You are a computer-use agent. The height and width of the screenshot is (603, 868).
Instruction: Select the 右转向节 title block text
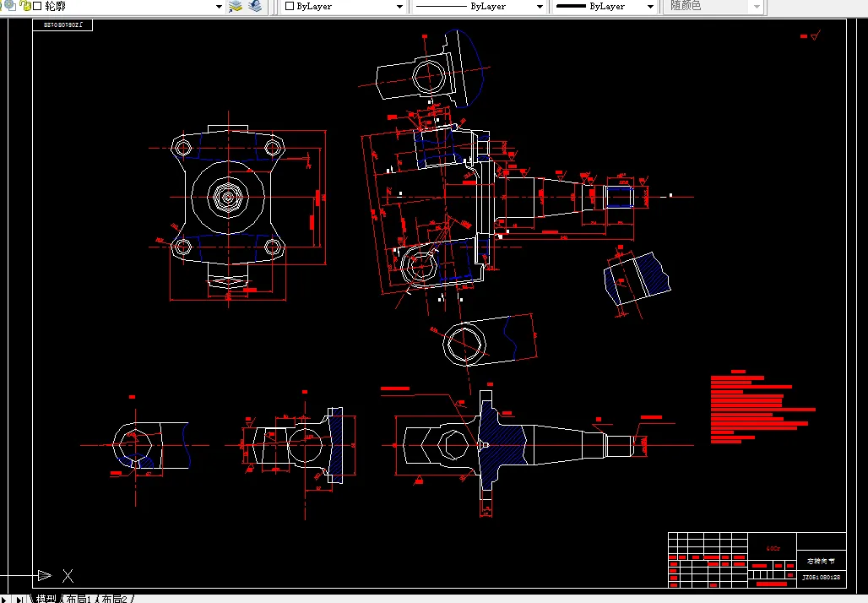(x=821, y=562)
